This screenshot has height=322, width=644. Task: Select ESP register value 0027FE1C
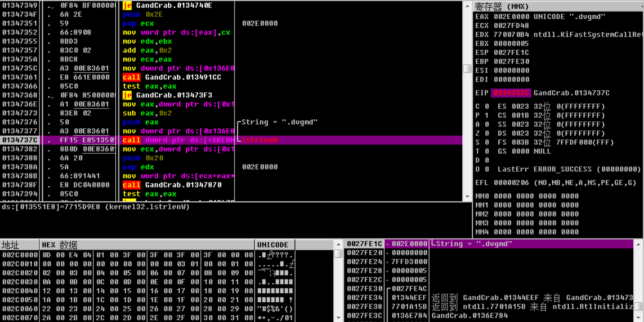coord(512,52)
